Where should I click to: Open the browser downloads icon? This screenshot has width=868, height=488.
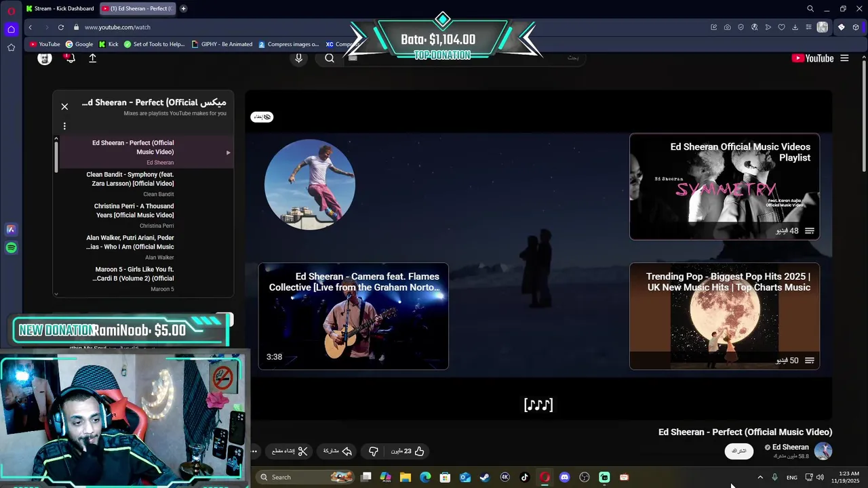click(795, 27)
